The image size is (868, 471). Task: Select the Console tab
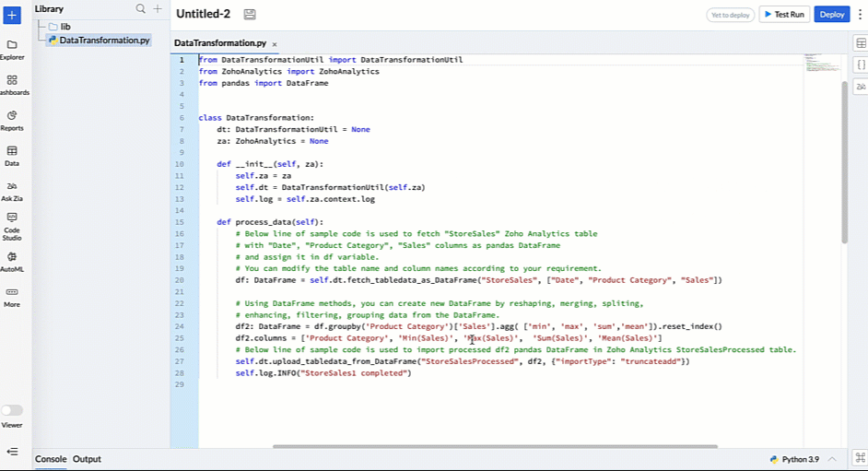coord(51,459)
